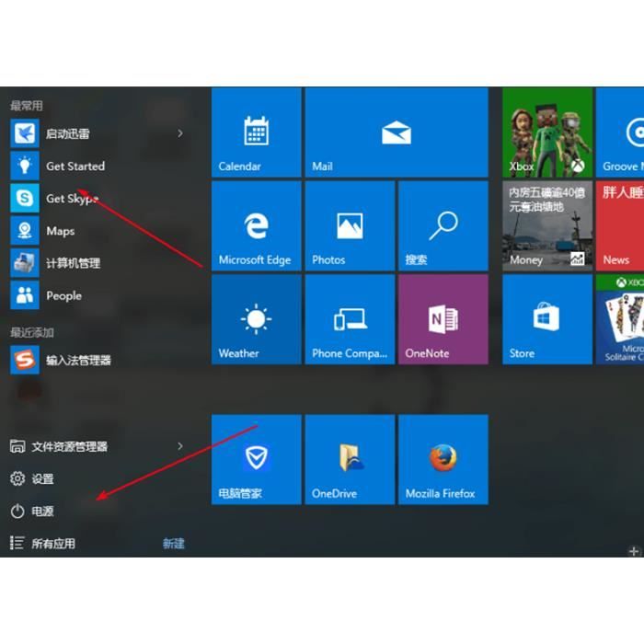Open 设置 settings
Viewport: 644px width, 644px height.
pyautogui.click(x=42, y=478)
